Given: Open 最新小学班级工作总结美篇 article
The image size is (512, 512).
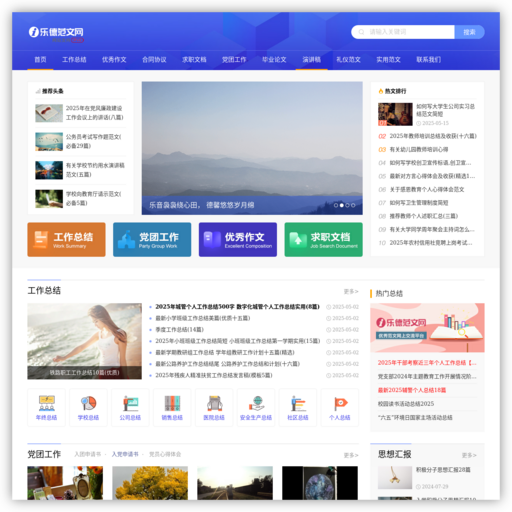Looking at the screenshot, I should pos(203,318).
